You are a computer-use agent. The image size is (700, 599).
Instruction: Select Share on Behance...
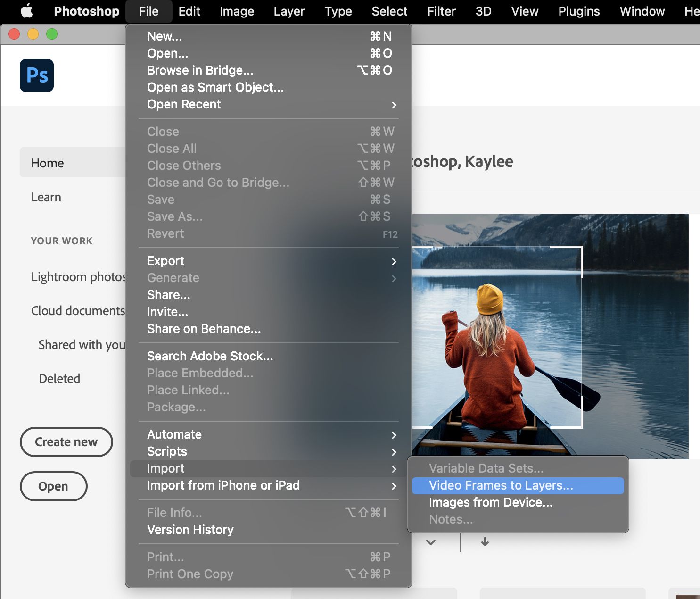pos(269,329)
